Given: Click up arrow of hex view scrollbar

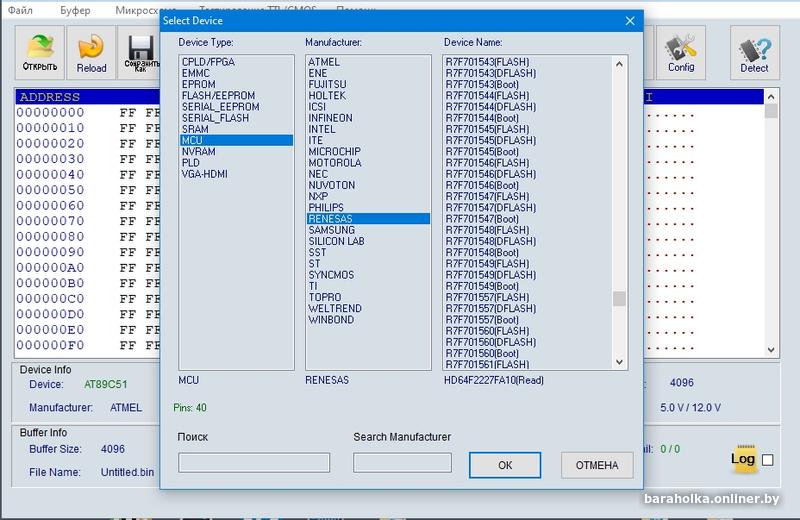Looking at the screenshot, I should 771,97.
